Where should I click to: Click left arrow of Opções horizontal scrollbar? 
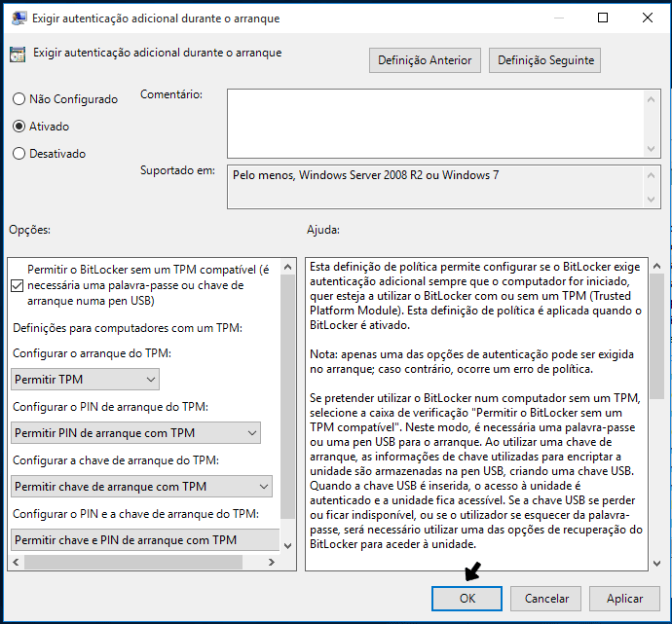tap(16, 562)
